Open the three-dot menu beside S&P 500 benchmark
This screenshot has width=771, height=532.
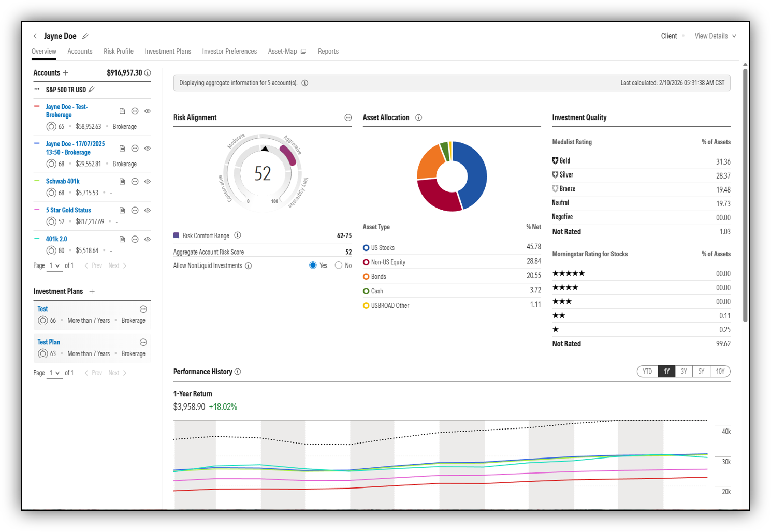pos(37,90)
